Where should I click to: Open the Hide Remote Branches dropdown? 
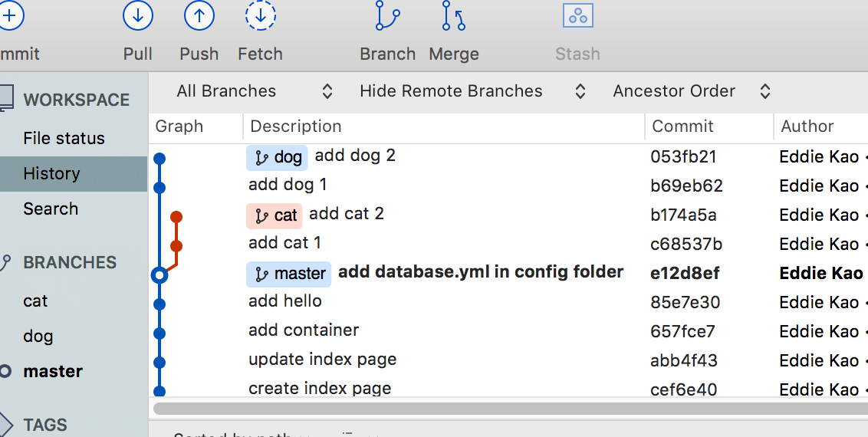472,91
